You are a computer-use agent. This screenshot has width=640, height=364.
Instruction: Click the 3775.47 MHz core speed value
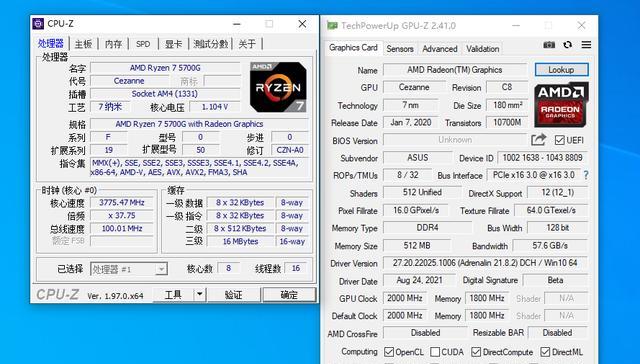(x=122, y=202)
